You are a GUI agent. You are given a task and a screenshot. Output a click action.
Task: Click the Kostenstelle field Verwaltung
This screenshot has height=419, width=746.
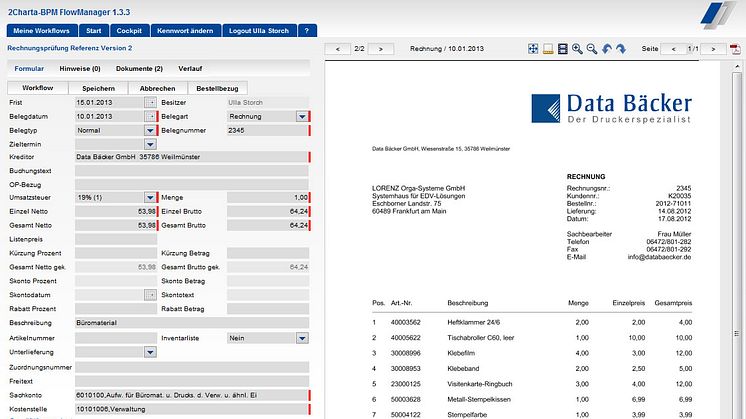point(192,409)
